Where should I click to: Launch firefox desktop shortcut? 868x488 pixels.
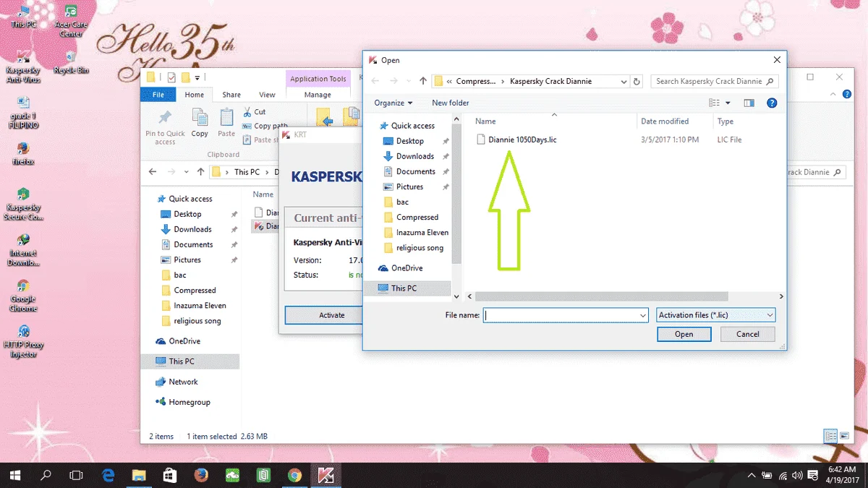tap(23, 153)
